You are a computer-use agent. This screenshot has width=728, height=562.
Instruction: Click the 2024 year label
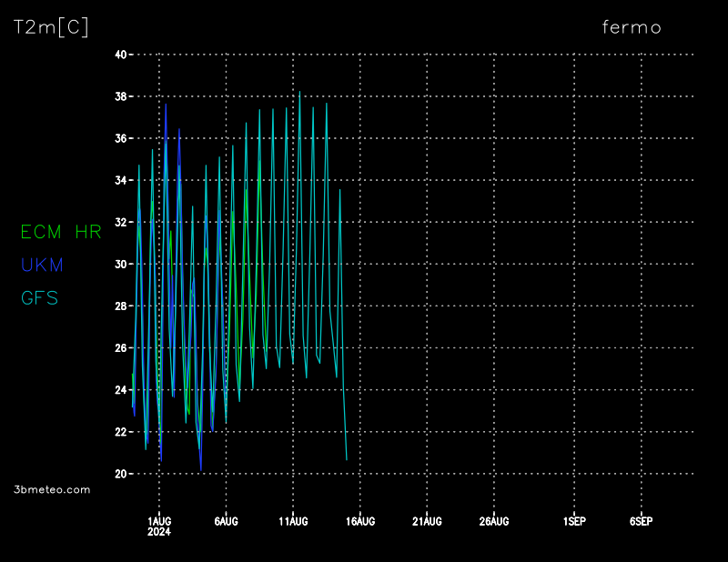click(159, 532)
